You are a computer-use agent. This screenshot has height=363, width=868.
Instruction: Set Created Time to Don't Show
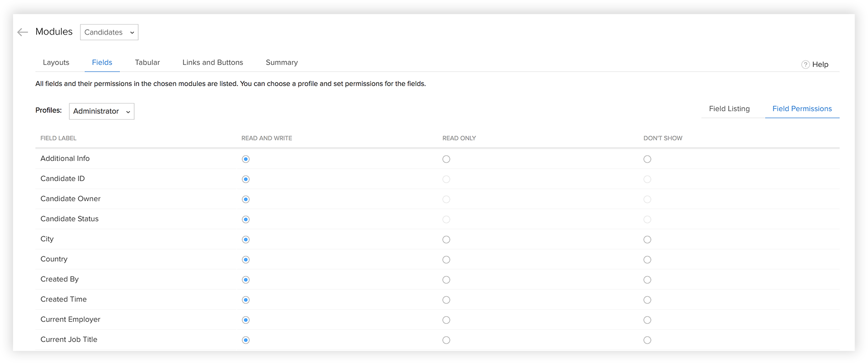647,300
